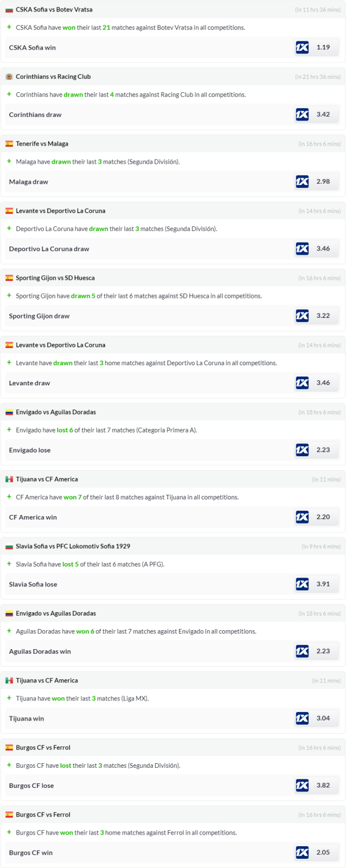Click the 1X icon in Envigado lose row
The height and width of the screenshot is (868, 346).
(302, 450)
